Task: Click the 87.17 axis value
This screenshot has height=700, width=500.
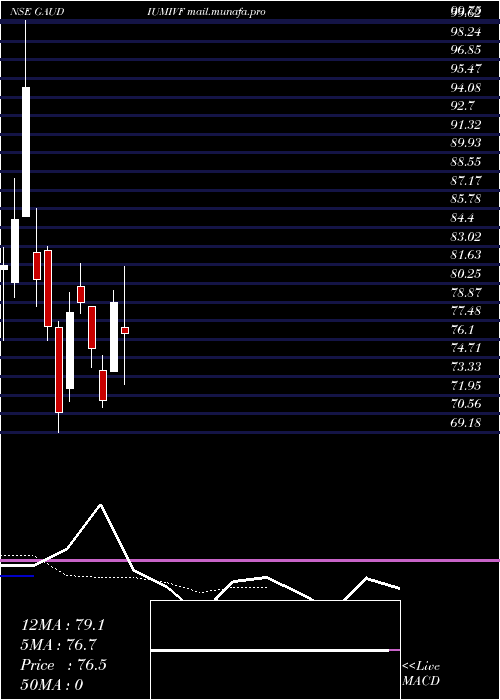Action: [x=466, y=180]
